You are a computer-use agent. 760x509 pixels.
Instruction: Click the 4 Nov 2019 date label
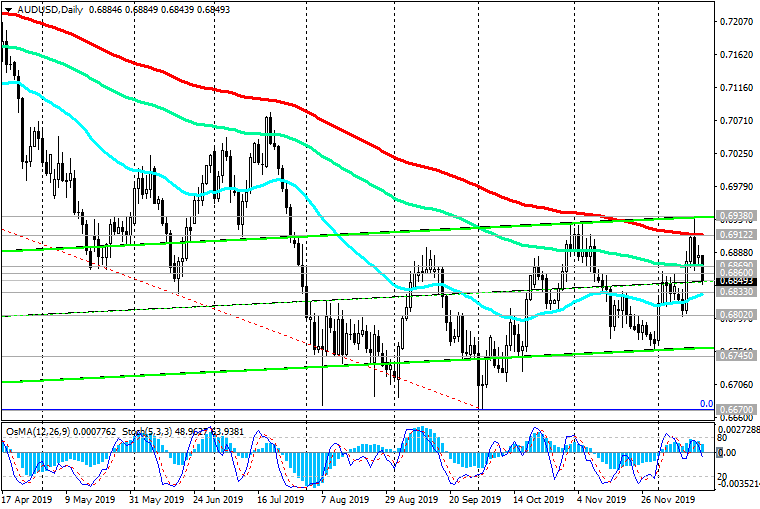[602, 499]
